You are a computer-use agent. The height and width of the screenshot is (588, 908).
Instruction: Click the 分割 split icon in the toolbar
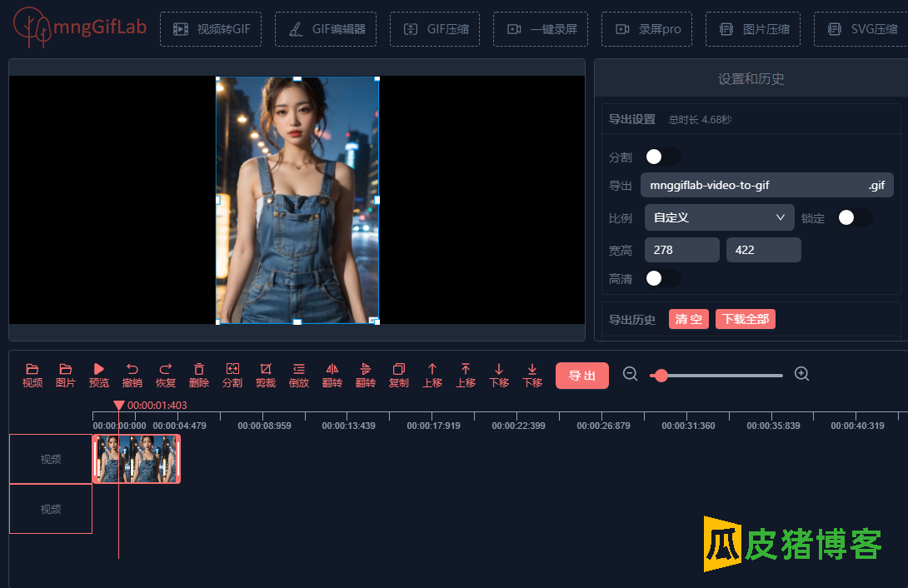click(x=232, y=369)
